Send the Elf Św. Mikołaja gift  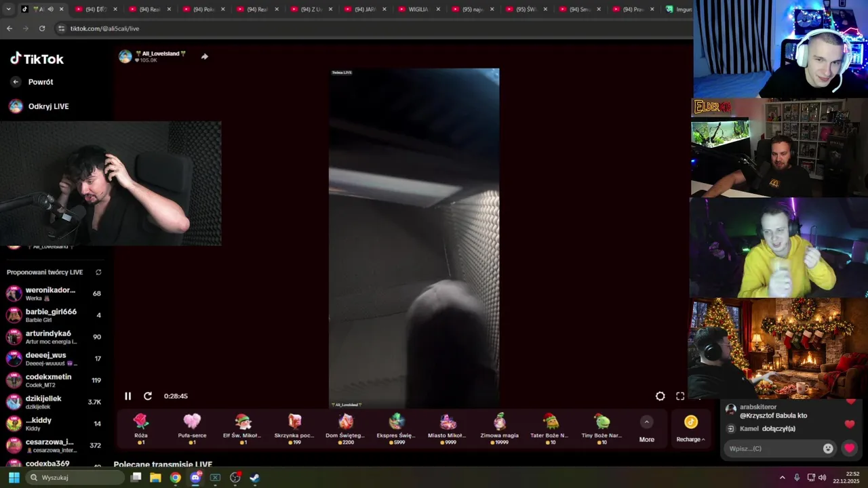(x=243, y=428)
